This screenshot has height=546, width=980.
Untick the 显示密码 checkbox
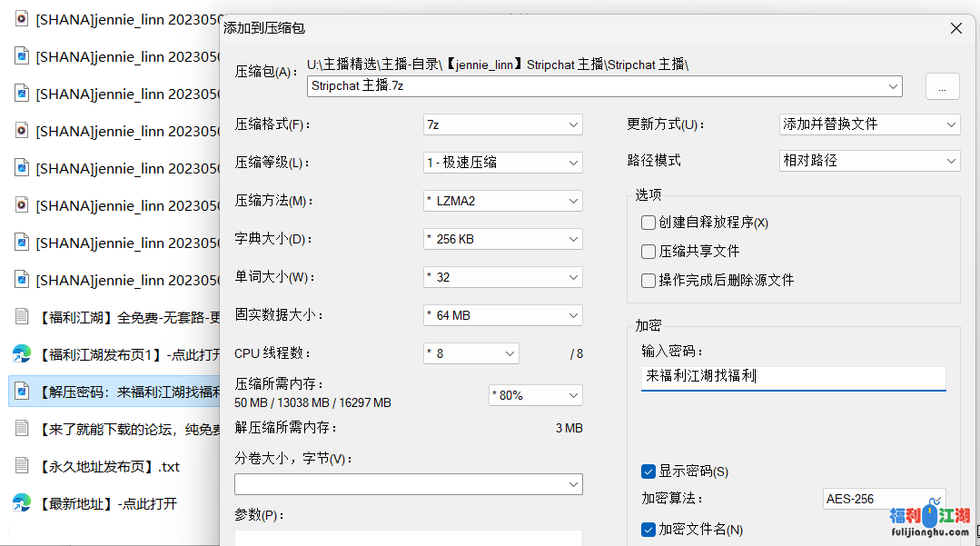coord(648,472)
